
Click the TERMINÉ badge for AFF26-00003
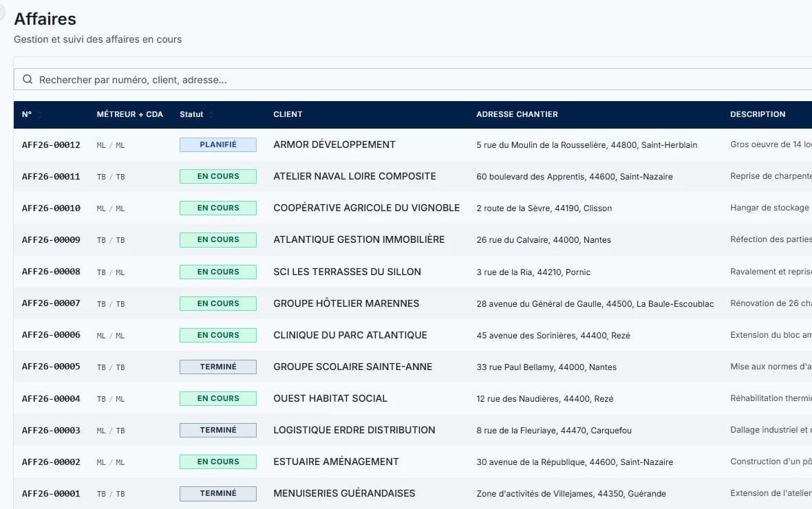218,430
